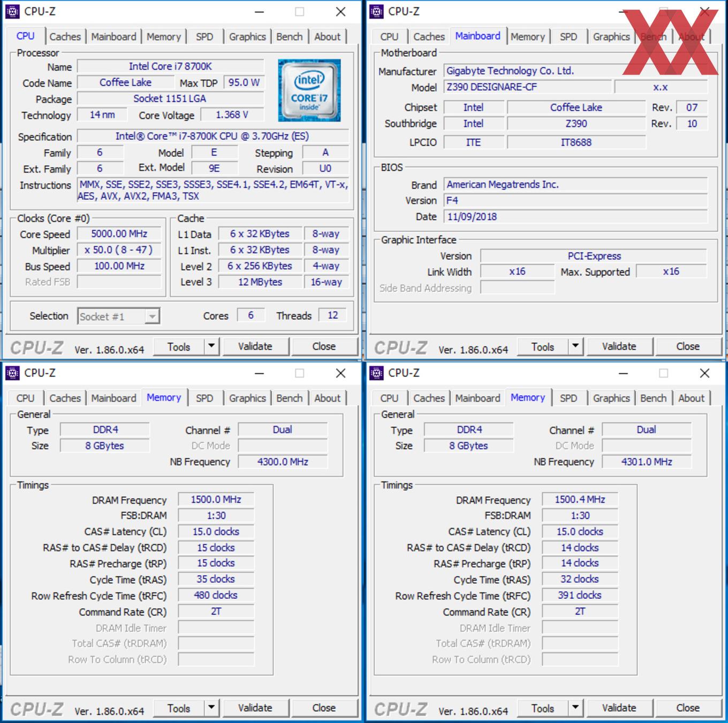Click the 480 clocks tRFC value
Viewport: 728px width, 723px height.
[216, 596]
